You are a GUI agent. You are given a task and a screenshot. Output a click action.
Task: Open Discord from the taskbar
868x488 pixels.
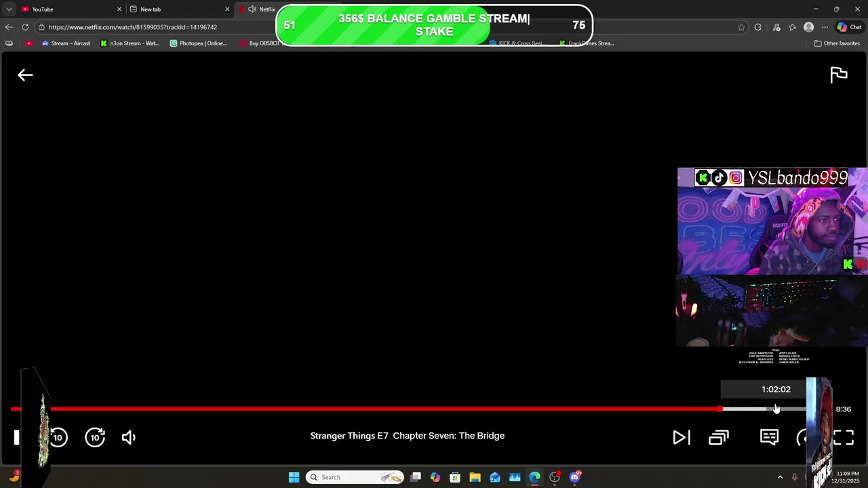575,477
